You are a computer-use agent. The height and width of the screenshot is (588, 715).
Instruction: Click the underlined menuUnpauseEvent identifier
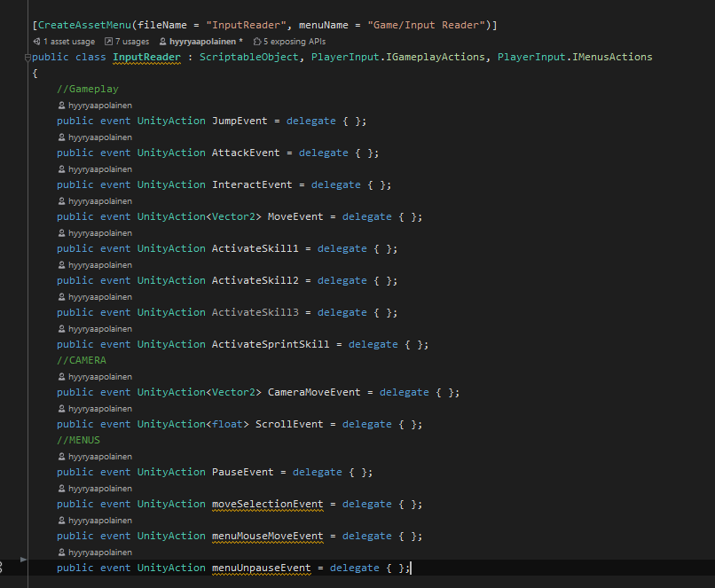pyautogui.click(x=262, y=568)
